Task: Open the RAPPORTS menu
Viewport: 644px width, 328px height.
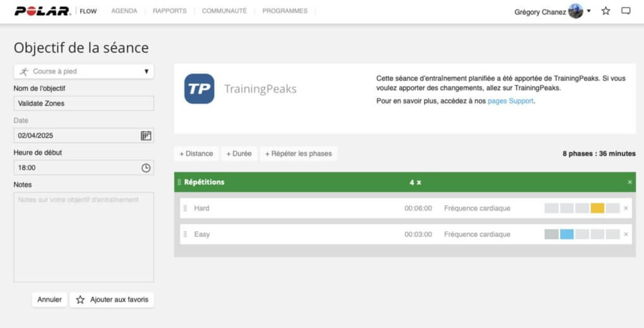Action: click(x=170, y=11)
